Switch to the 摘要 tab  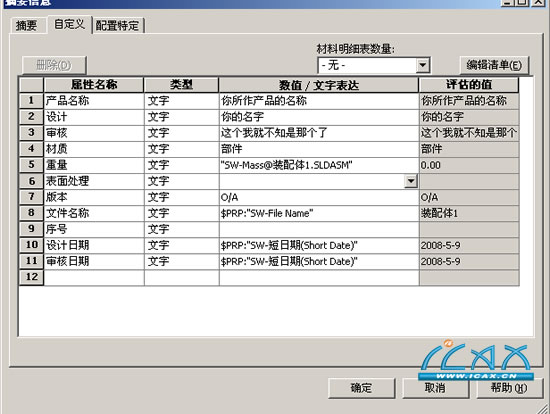[x=27, y=25]
